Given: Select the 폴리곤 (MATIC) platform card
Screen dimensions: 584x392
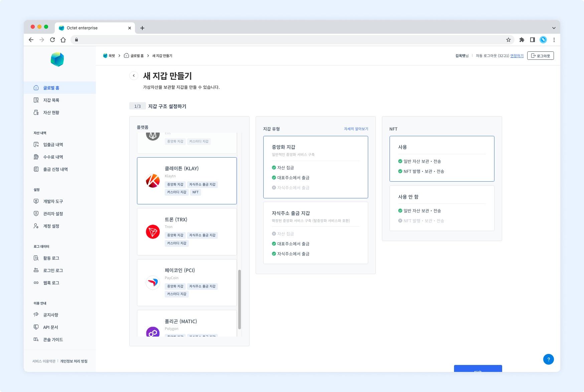Looking at the screenshot, I should coord(187,323).
